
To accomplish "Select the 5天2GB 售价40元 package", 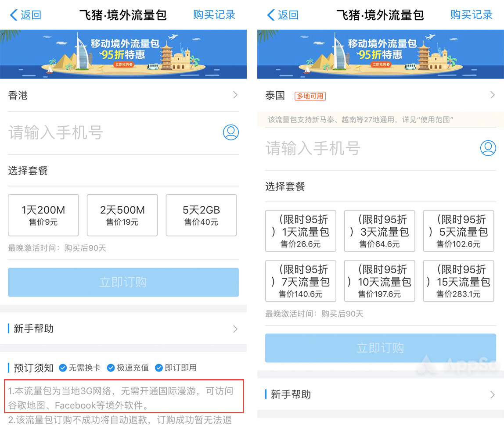I will [x=201, y=215].
